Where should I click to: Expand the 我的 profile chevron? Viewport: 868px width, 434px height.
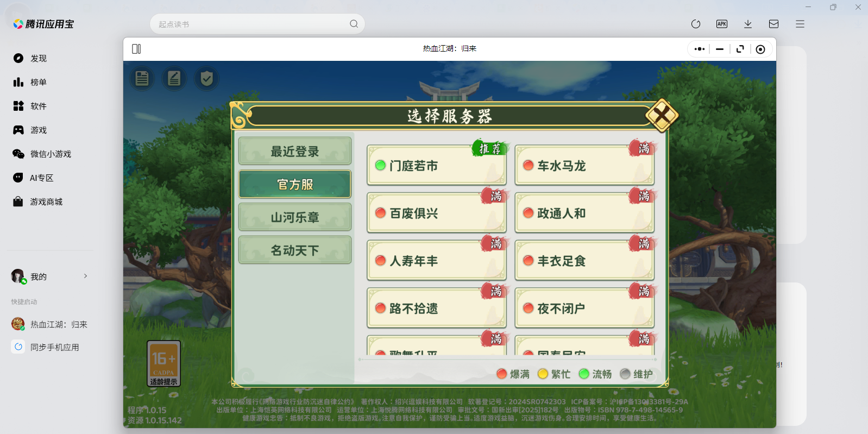click(x=85, y=276)
